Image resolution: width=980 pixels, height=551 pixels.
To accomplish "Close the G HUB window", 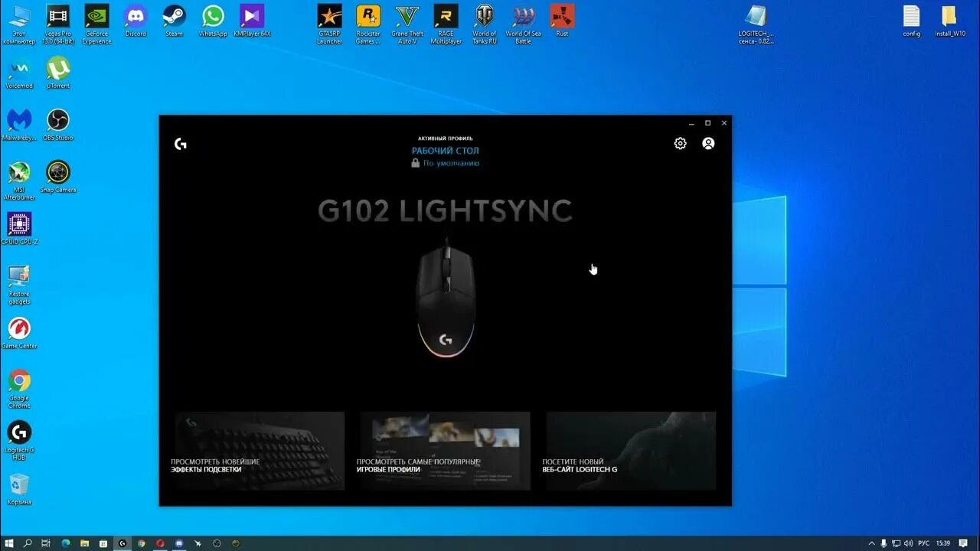I will click(724, 123).
